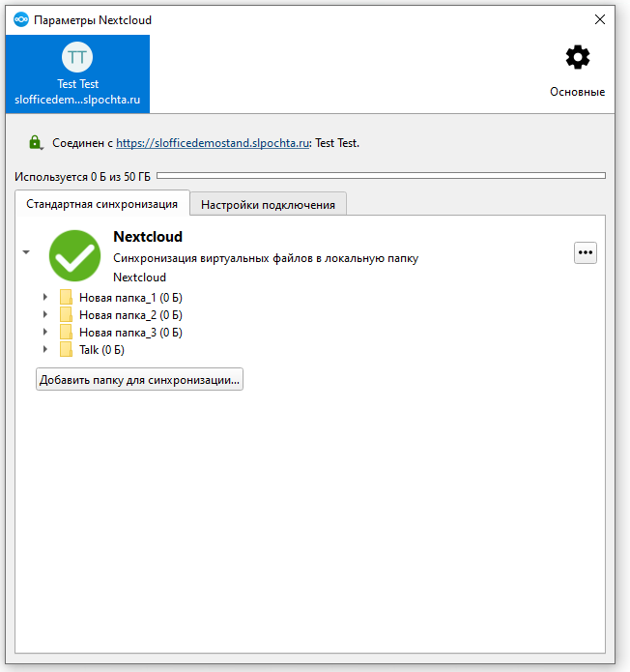Open the three-dots sync folder menu
The width and height of the screenshot is (630, 672).
click(x=586, y=252)
